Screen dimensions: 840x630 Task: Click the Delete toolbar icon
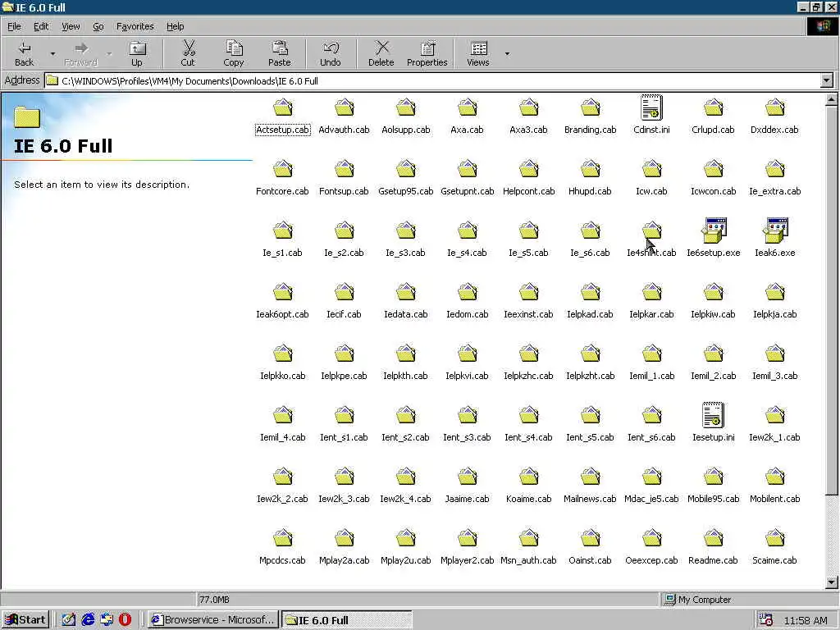(381, 53)
